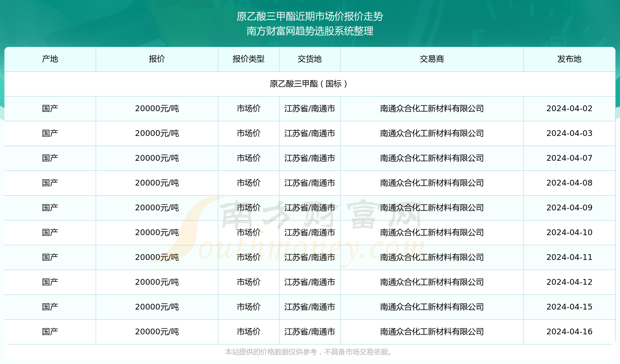The image size is (620, 364).
Task: Click 20000元/吨 price in 2024-04-16 row
Action: coord(157,332)
